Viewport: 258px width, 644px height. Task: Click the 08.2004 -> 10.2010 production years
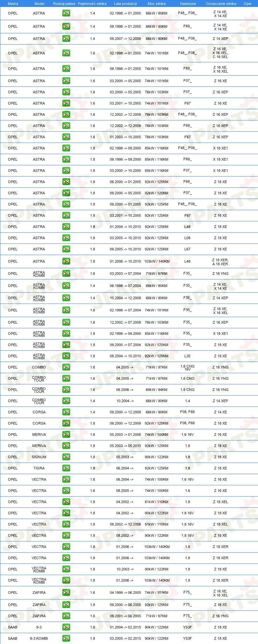[x=125, y=356]
